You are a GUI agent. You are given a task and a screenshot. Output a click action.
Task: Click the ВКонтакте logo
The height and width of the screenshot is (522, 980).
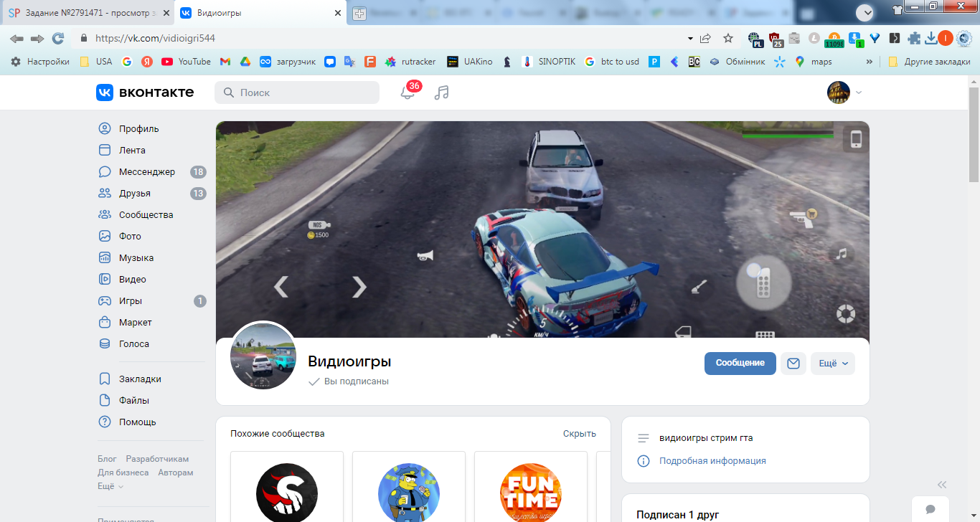145,92
